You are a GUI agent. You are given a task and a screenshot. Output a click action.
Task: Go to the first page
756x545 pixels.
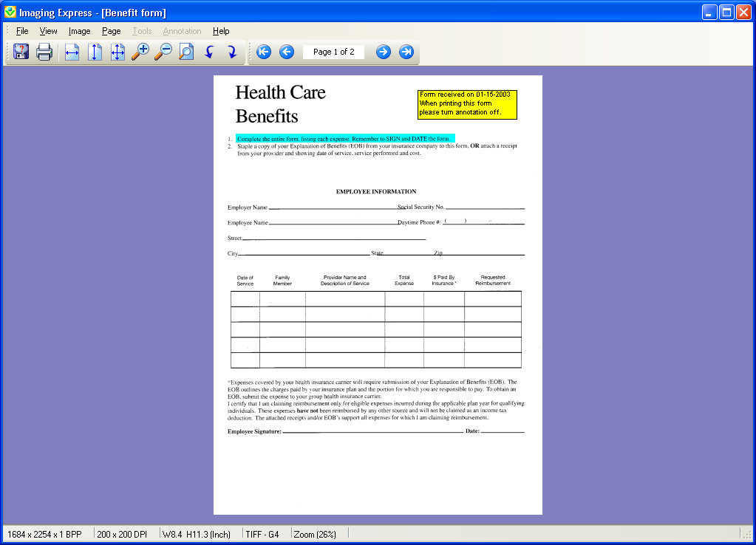click(x=264, y=52)
